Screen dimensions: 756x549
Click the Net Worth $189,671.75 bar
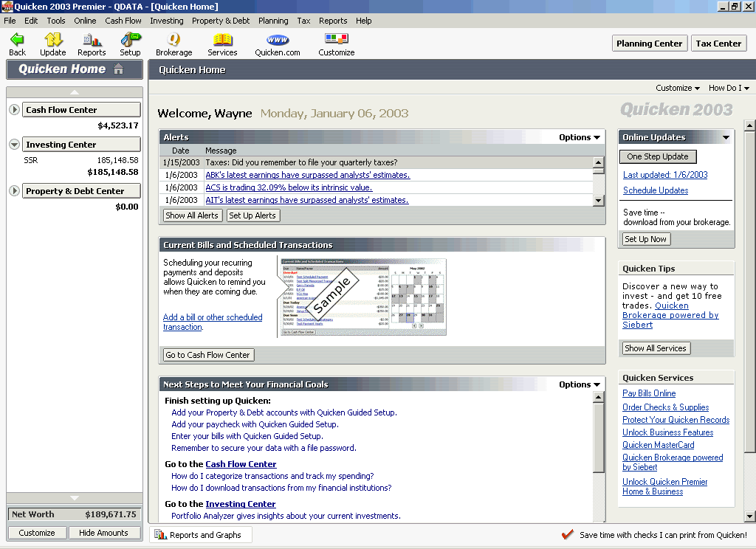75,514
